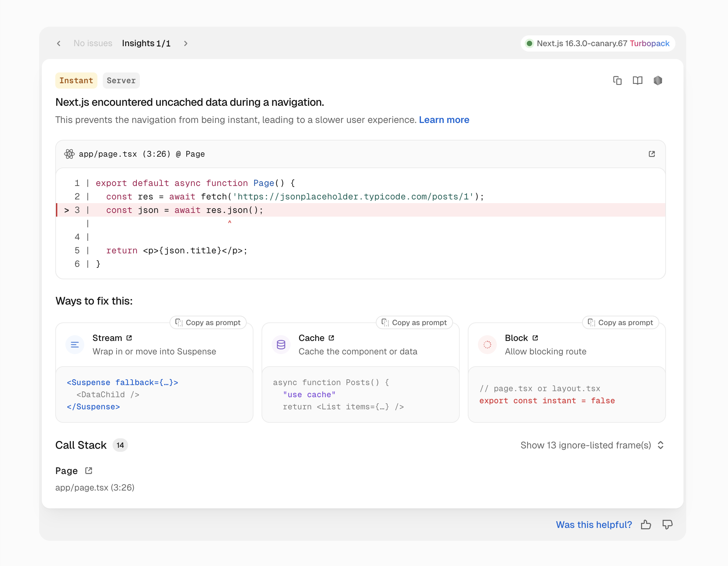The height and width of the screenshot is (566, 728).
Task: Click the "use cache" code snippet
Action: tap(309, 395)
